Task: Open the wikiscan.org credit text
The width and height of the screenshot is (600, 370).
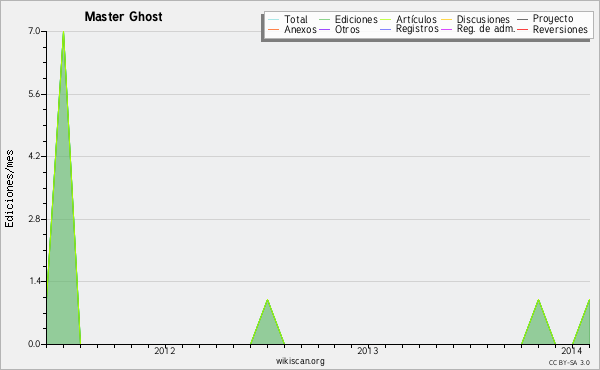Action: 300,361
